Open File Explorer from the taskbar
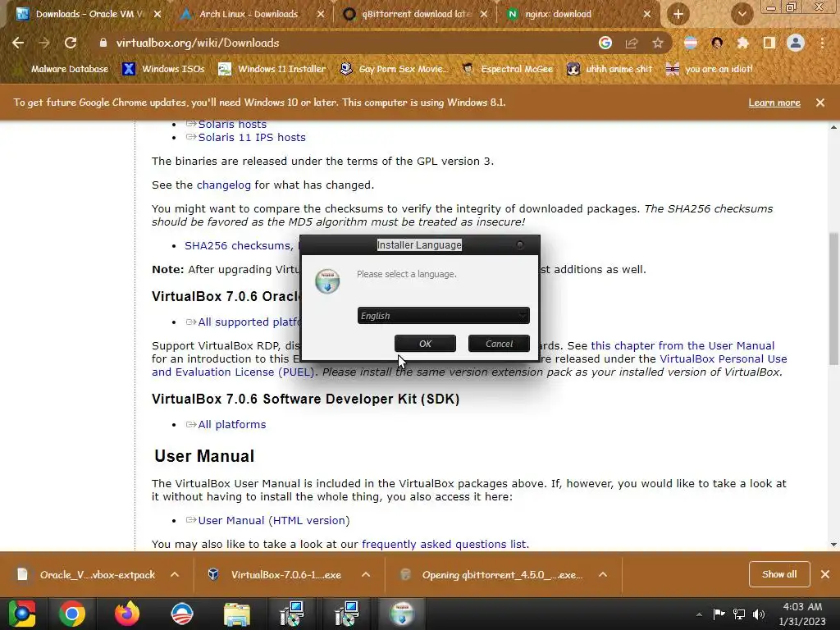The image size is (840, 630). pyautogui.click(x=237, y=614)
